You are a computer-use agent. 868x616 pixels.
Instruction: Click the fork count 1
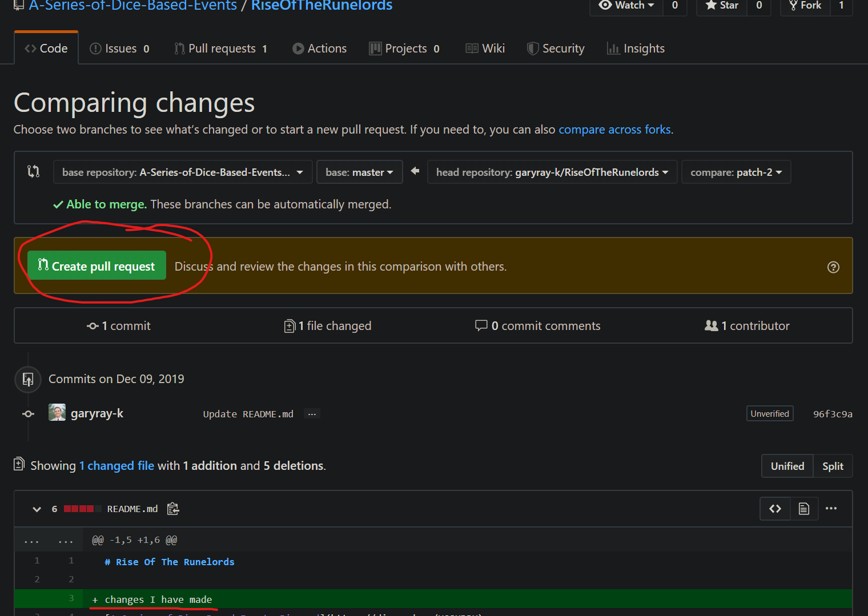[x=841, y=6]
